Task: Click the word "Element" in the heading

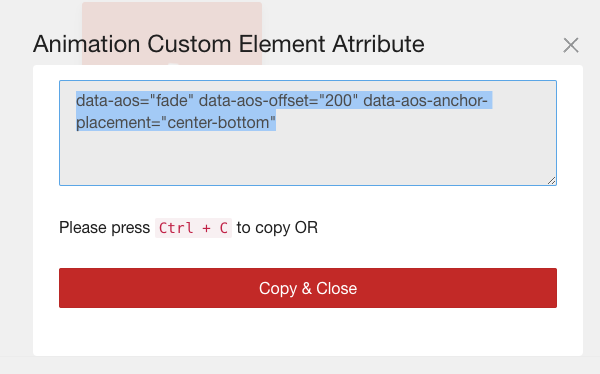Action: [x=282, y=44]
